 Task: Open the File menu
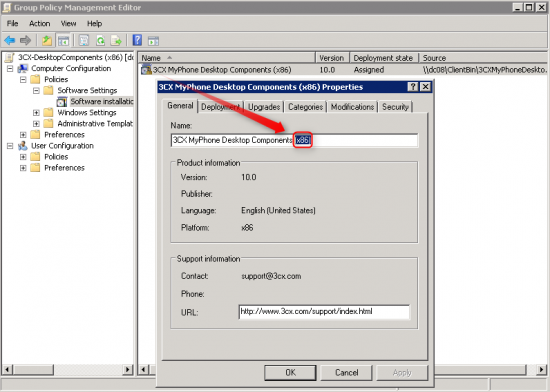click(13, 23)
